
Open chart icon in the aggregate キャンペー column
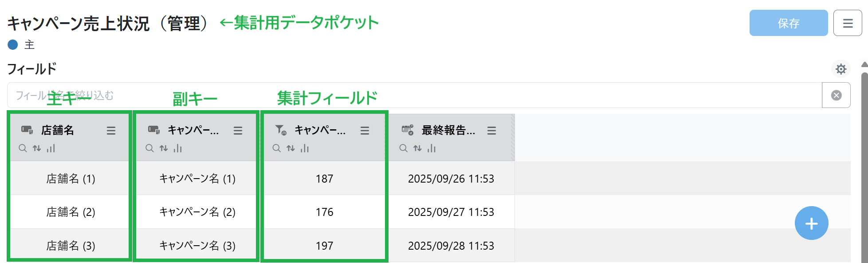pos(305,148)
